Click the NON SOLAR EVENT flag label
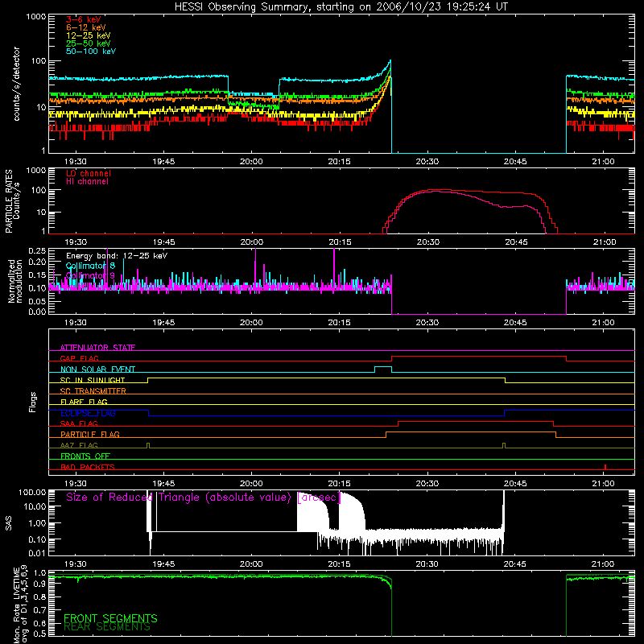This screenshot has height=644, width=644. [x=97, y=369]
